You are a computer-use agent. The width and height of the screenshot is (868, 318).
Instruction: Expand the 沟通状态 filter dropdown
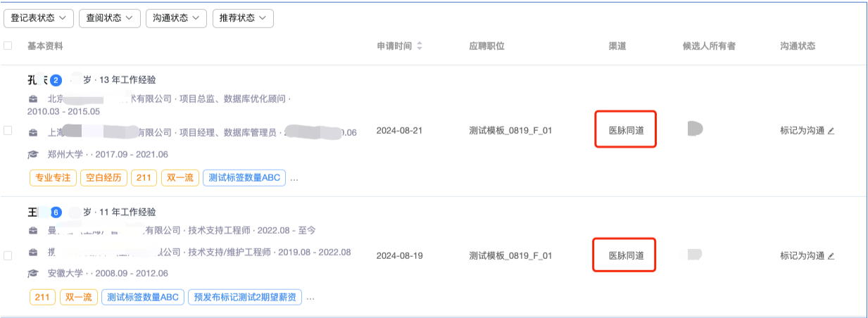point(176,18)
